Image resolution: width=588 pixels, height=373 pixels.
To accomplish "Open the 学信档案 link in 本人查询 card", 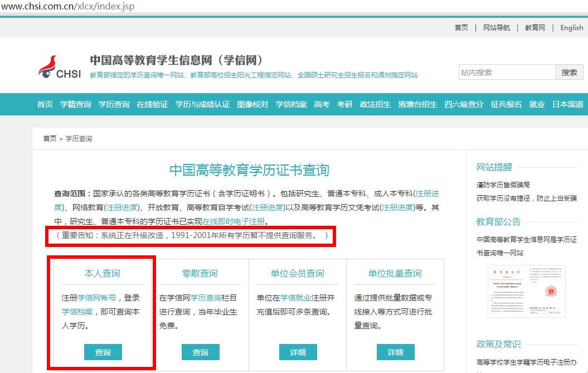I will pyautogui.click(x=77, y=312).
